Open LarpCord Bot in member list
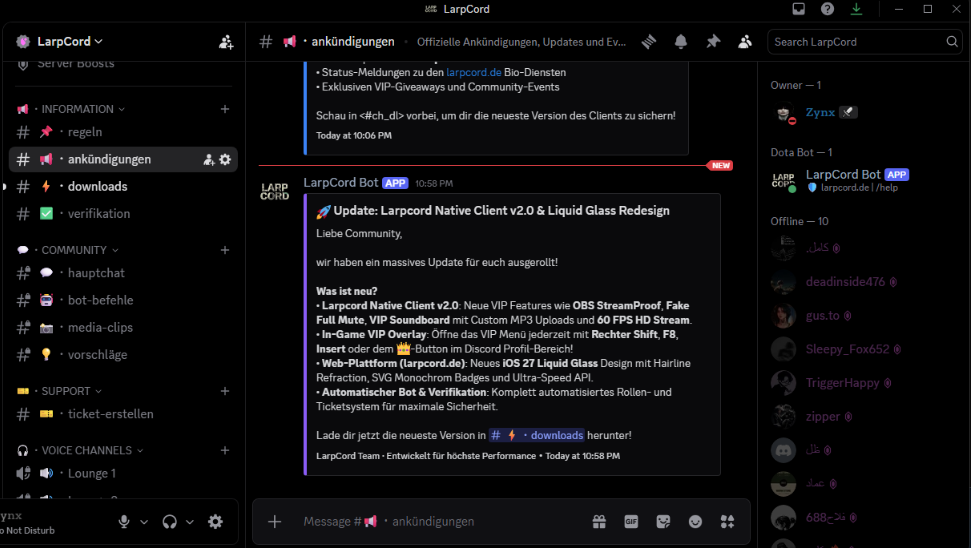 (x=864, y=180)
